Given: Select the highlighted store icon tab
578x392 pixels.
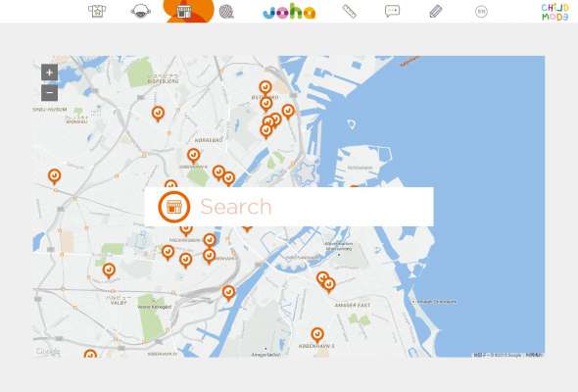Looking at the screenshot, I should click(184, 12).
